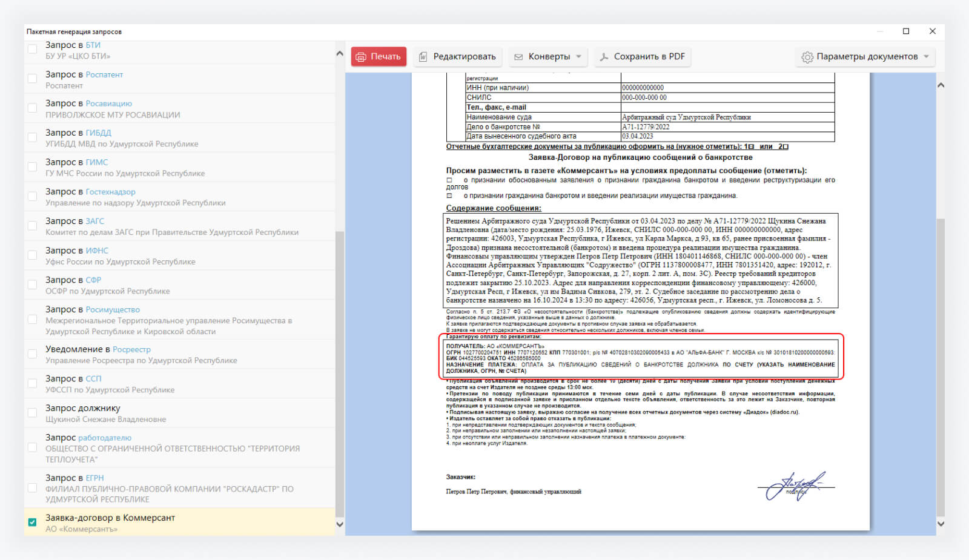The width and height of the screenshot is (969, 560).
Task: Click the gear icon of Параметры документов
Action: tap(807, 57)
